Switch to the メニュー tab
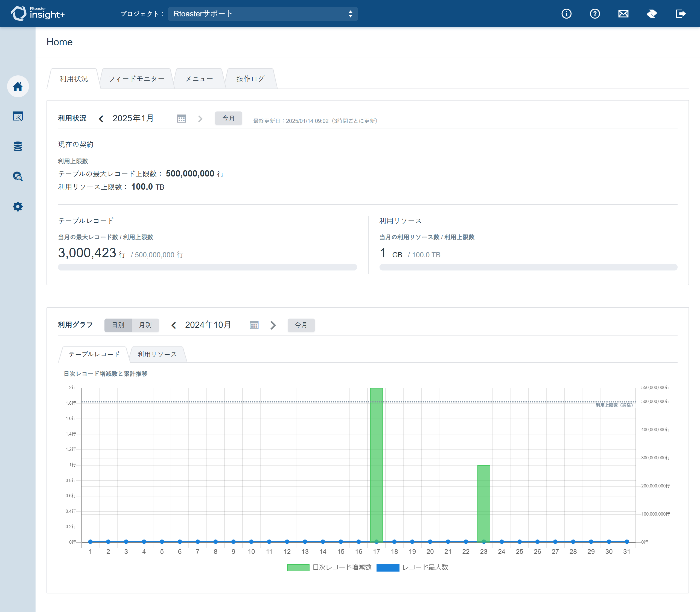Screen dimensions: 700x612 [199, 79]
